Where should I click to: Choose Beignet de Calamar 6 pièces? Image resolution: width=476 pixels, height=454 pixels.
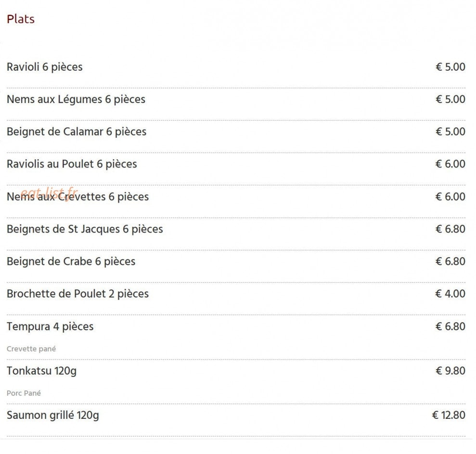[77, 132]
